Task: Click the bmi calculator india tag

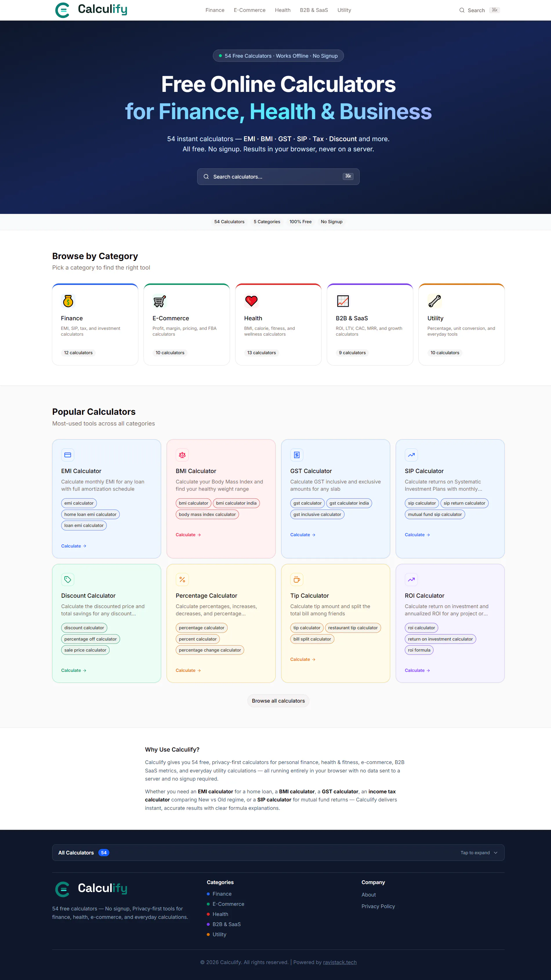Action: [x=236, y=503]
